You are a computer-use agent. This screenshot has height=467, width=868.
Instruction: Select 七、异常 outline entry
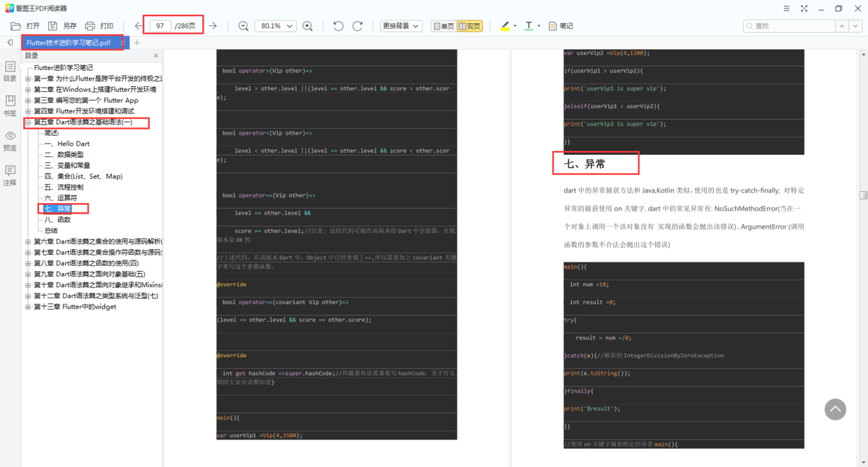(57, 209)
